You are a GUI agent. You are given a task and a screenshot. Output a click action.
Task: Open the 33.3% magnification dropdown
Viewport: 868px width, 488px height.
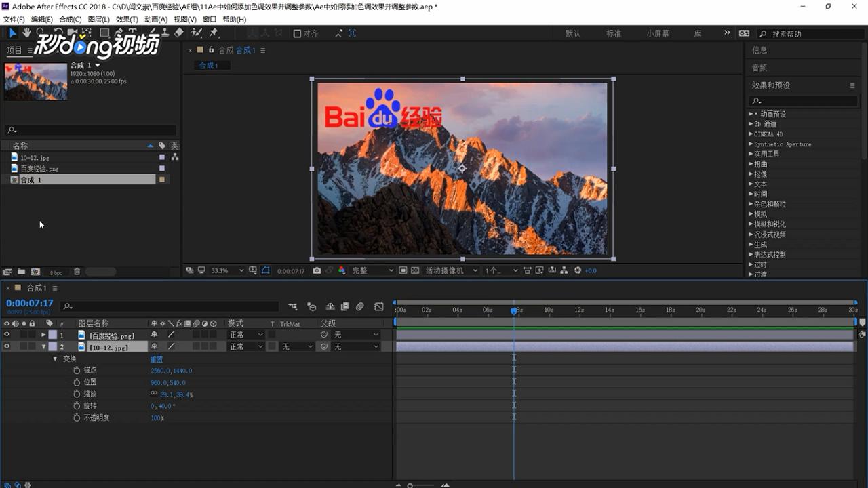click(226, 270)
